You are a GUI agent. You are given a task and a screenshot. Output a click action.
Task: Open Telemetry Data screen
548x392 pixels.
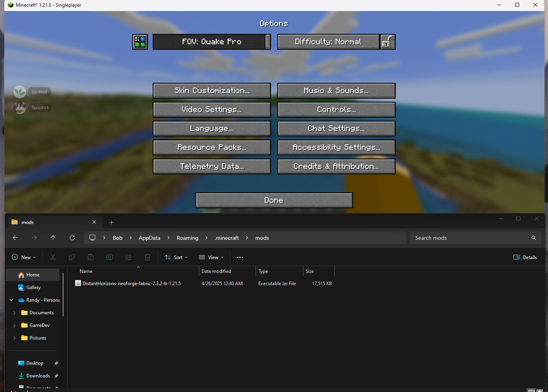[x=212, y=166]
